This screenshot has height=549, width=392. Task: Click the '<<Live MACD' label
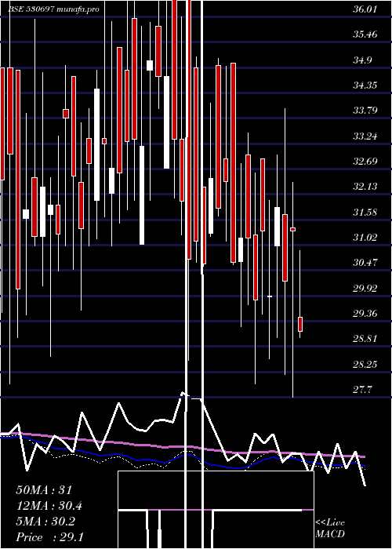(330, 529)
